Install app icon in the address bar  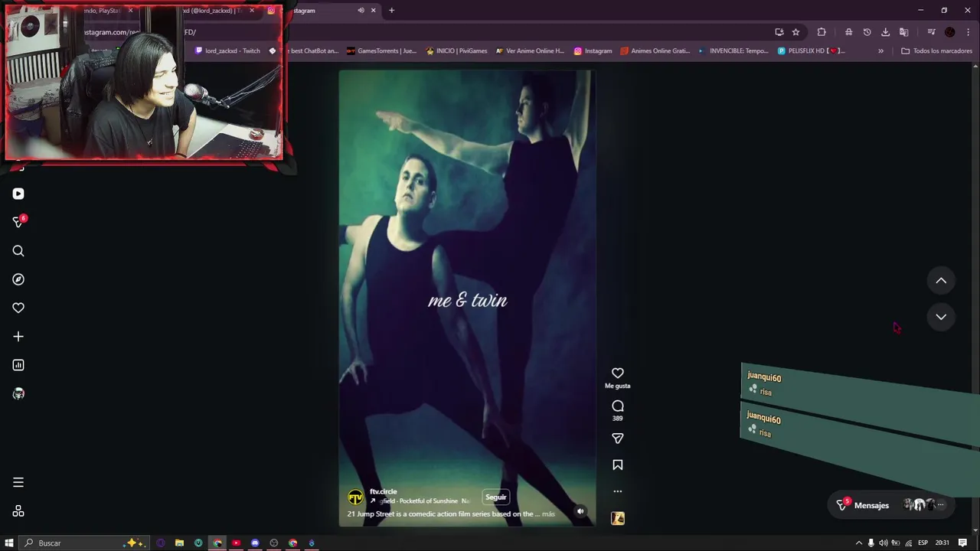(779, 32)
